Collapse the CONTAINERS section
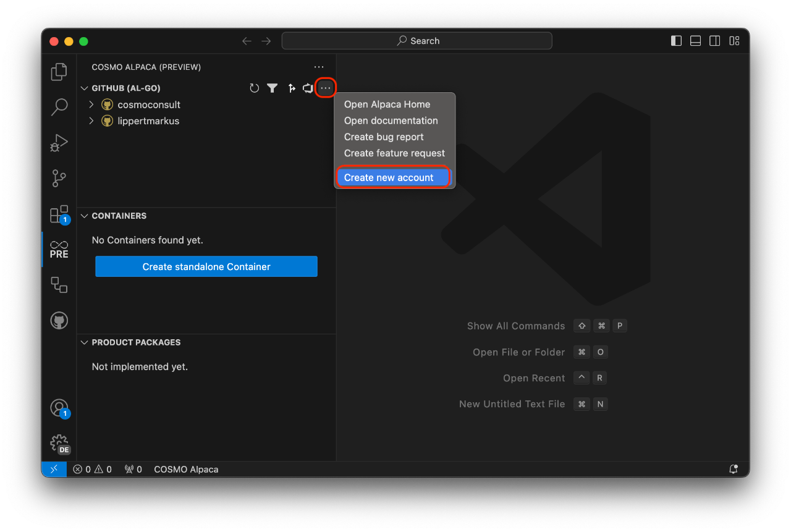This screenshot has width=791, height=532. pyautogui.click(x=85, y=216)
